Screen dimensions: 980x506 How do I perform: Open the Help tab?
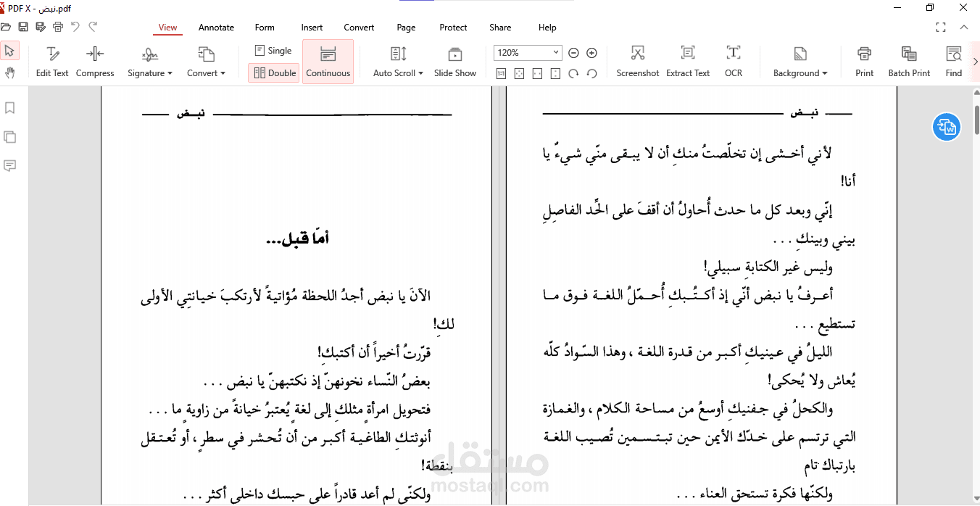click(547, 28)
